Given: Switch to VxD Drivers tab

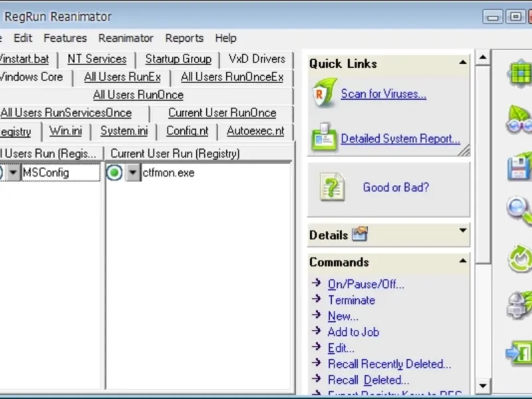Looking at the screenshot, I should tap(257, 59).
